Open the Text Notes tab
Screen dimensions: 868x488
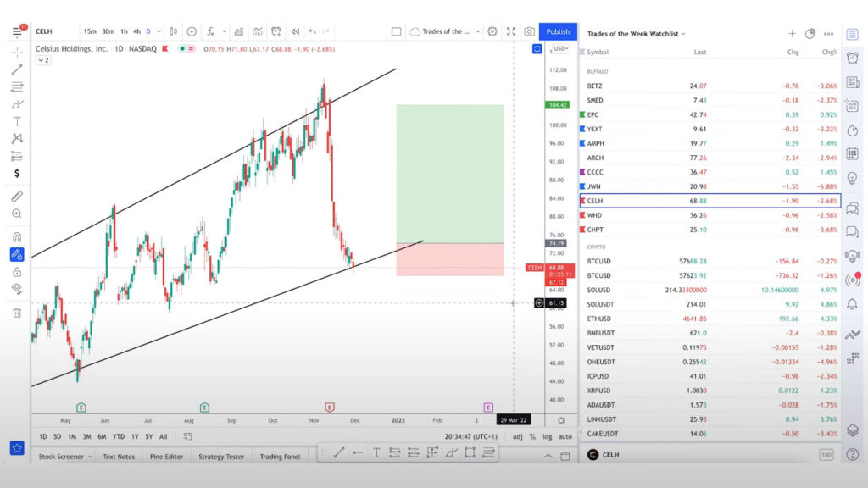point(119,457)
